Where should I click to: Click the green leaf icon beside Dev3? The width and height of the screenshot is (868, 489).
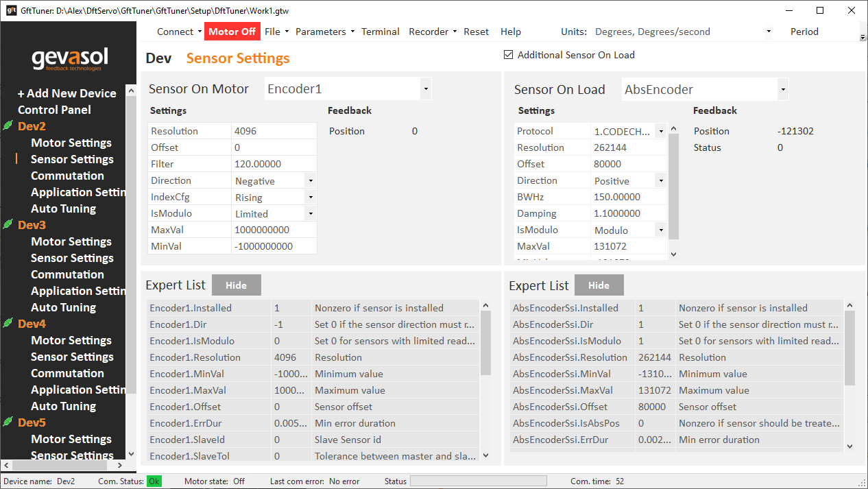coord(8,225)
